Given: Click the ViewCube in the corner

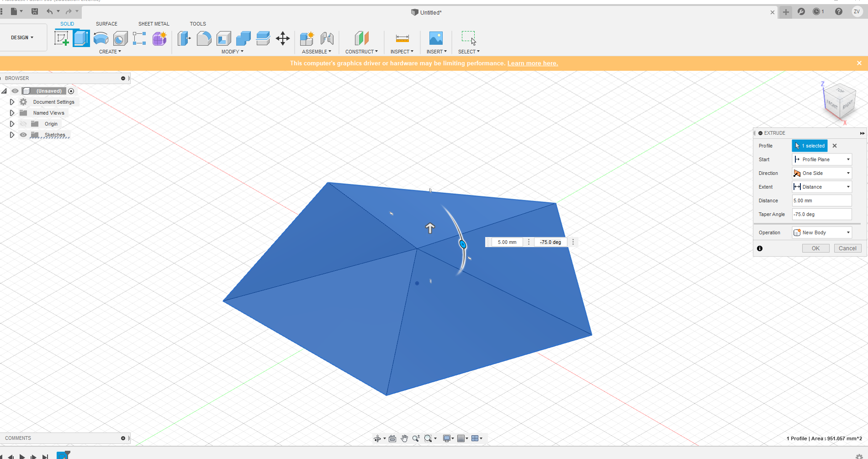Looking at the screenshot, I should [x=840, y=101].
